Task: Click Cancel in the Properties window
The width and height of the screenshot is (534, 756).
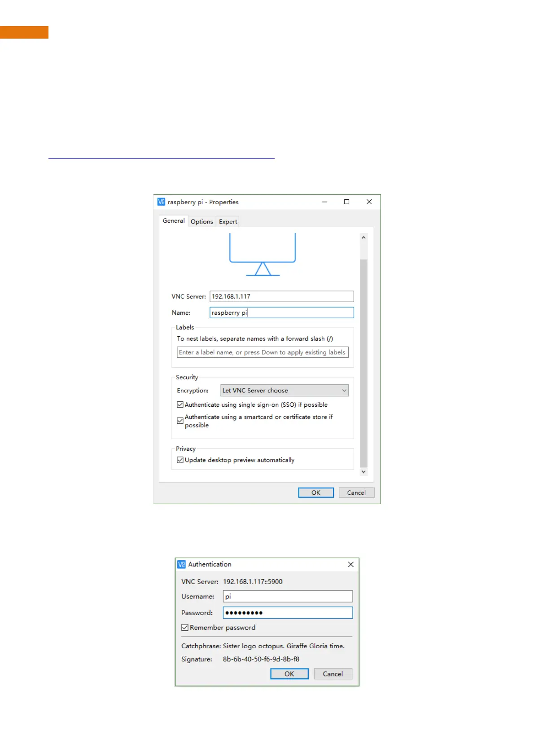Action: pyautogui.click(x=356, y=492)
